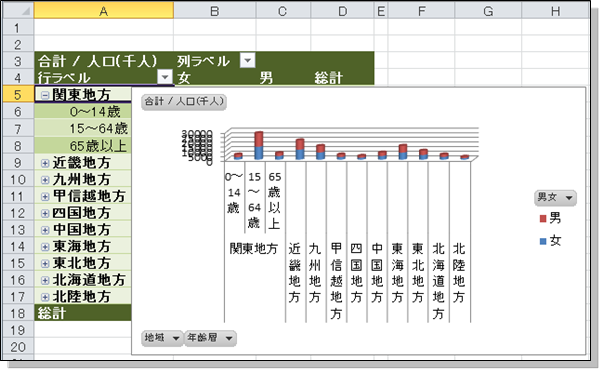Click the 男 column header cell

point(283,78)
